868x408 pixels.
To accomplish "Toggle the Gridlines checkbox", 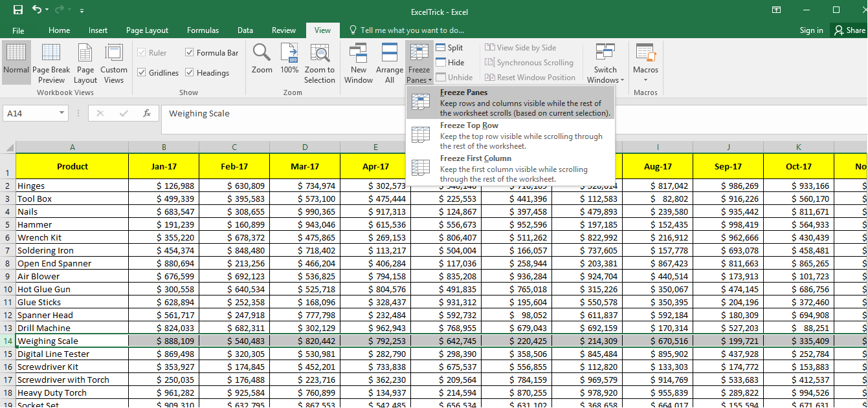I will [141, 72].
